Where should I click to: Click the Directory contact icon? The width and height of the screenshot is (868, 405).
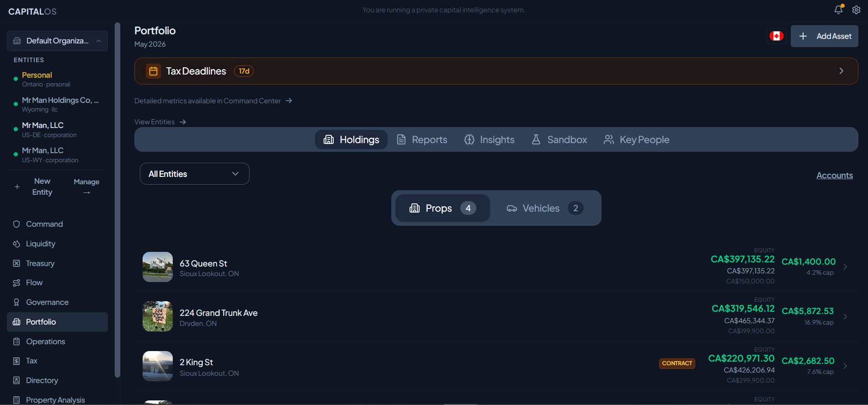pyautogui.click(x=16, y=380)
